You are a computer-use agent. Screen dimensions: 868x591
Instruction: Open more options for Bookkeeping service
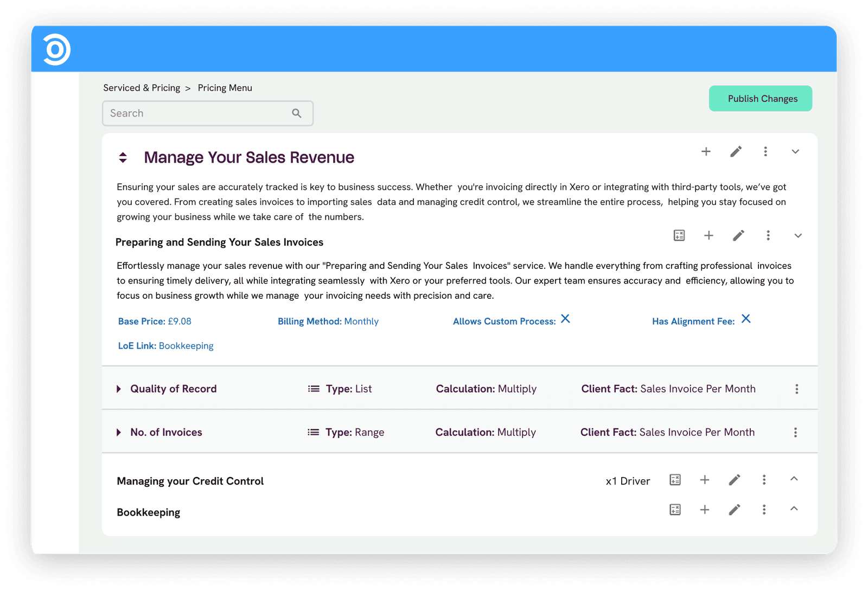tap(764, 510)
